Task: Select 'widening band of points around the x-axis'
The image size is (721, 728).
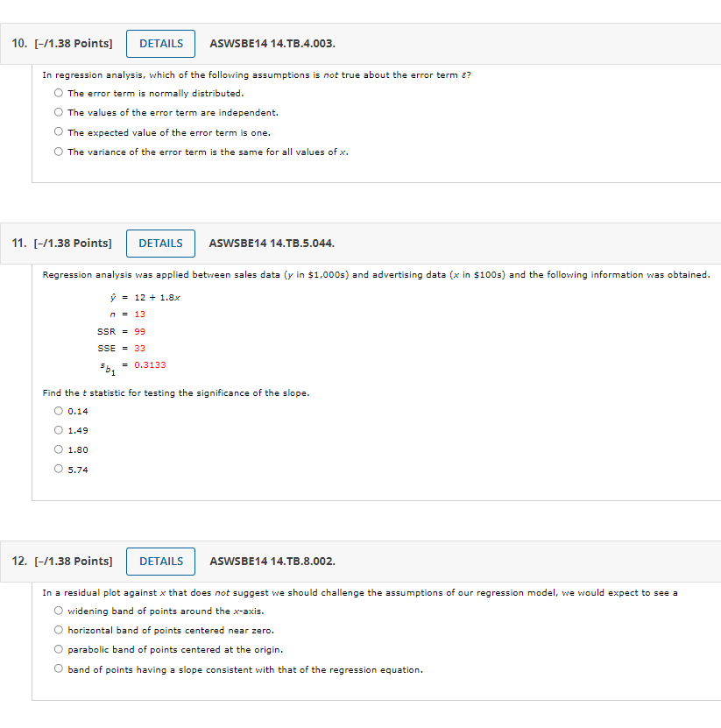Action: click(x=58, y=611)
